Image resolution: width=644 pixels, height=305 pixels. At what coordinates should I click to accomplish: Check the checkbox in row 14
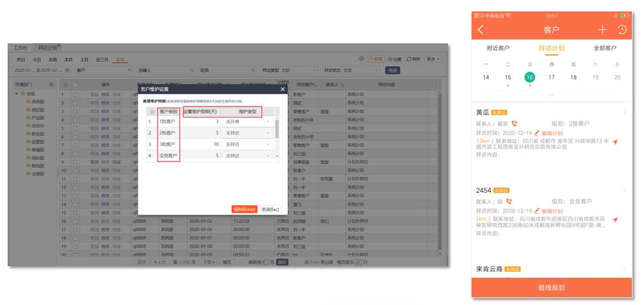(75, 204)
